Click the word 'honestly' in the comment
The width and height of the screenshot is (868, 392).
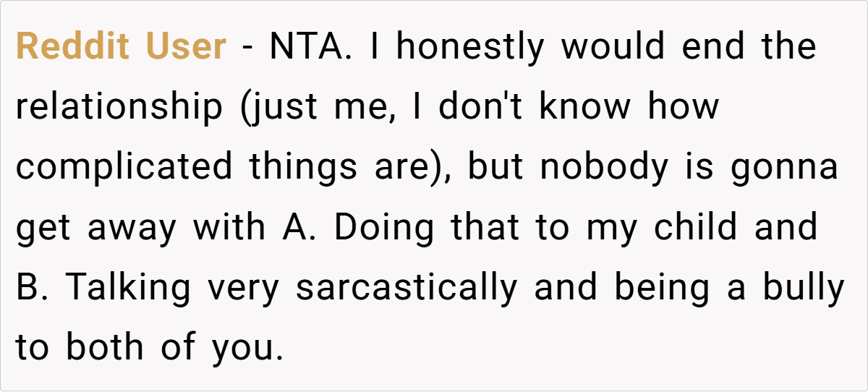coord(469,48)
